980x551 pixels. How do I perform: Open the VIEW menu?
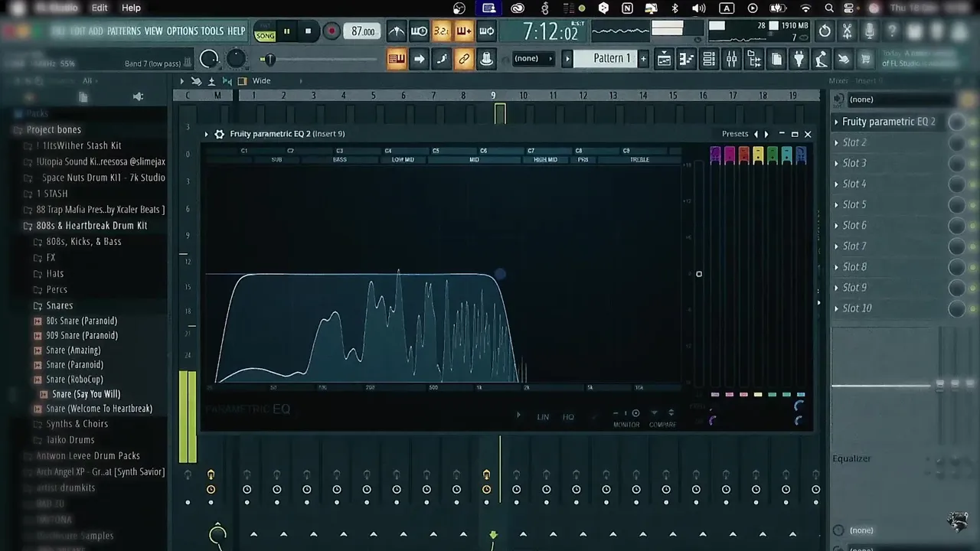coord(154,31)
